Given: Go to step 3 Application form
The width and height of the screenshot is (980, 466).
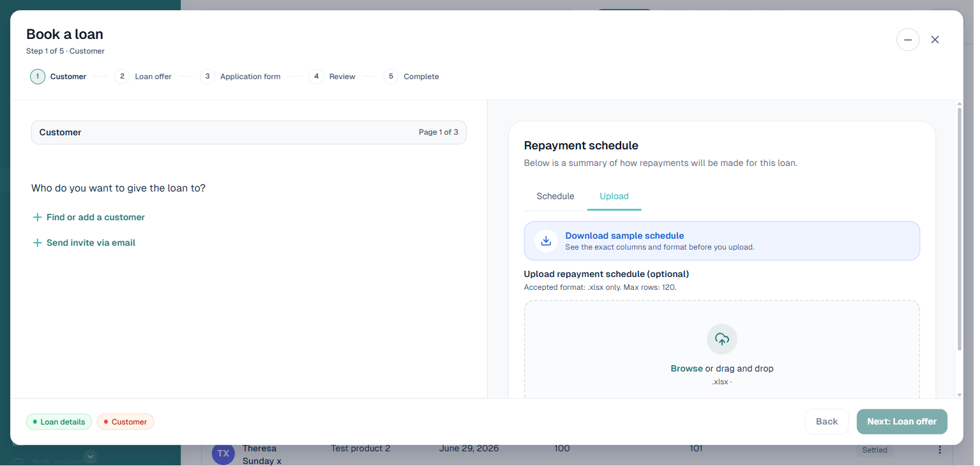Looking at the screenshot, I should pos(241,77).
